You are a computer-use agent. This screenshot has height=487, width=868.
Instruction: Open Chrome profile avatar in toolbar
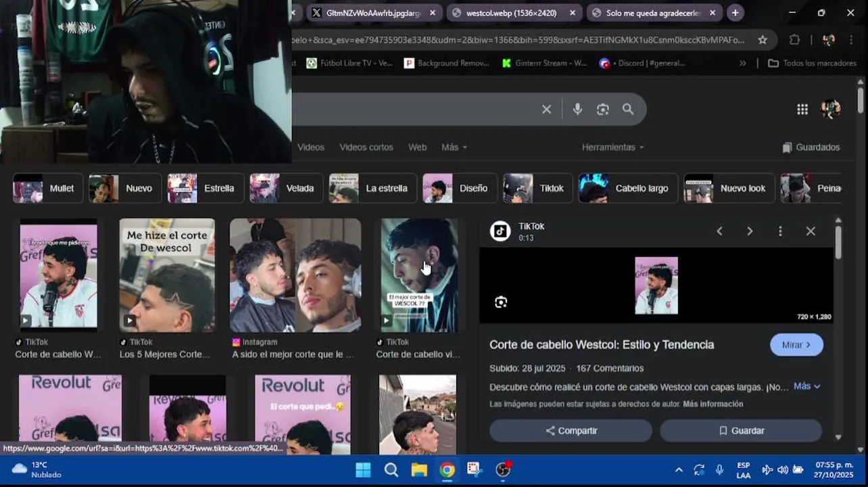click(x=828, y=40)
